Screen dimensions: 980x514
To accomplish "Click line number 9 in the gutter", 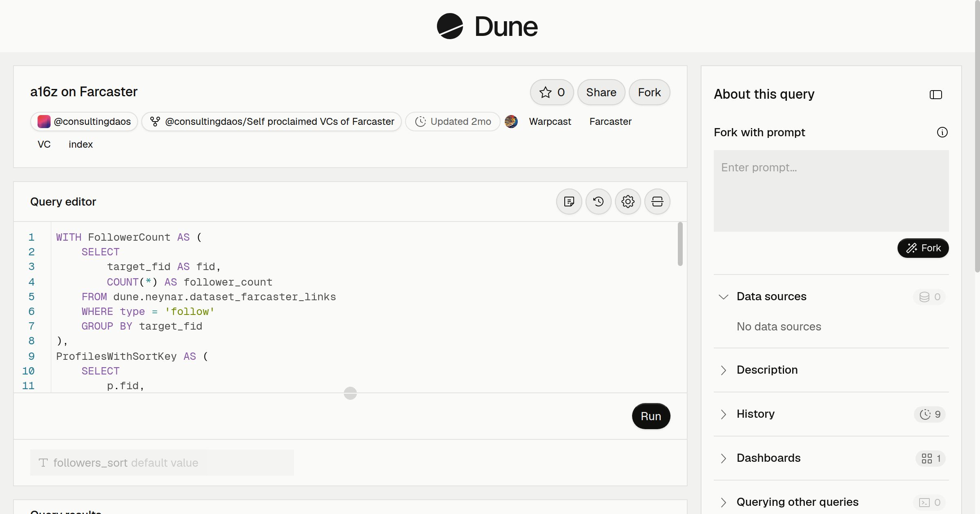I will [31, 356].
